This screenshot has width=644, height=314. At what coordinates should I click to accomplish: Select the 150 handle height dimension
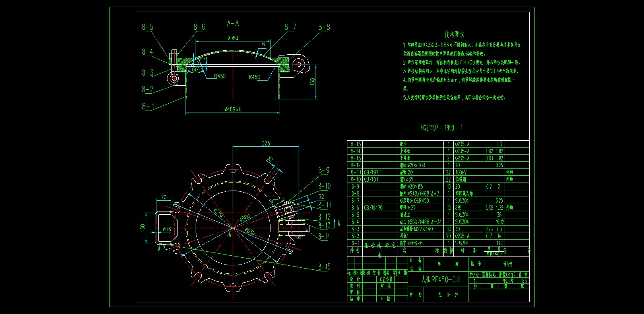143,228
